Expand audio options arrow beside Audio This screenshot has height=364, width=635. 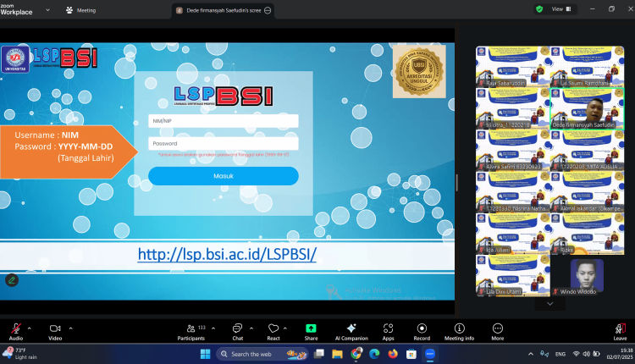coord(29,328)
